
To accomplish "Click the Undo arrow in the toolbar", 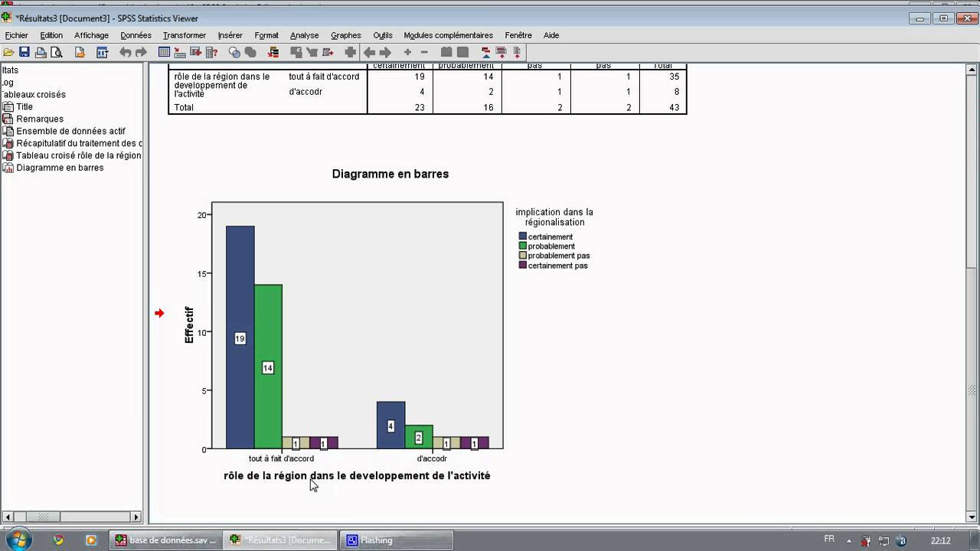I will [126, 52].
